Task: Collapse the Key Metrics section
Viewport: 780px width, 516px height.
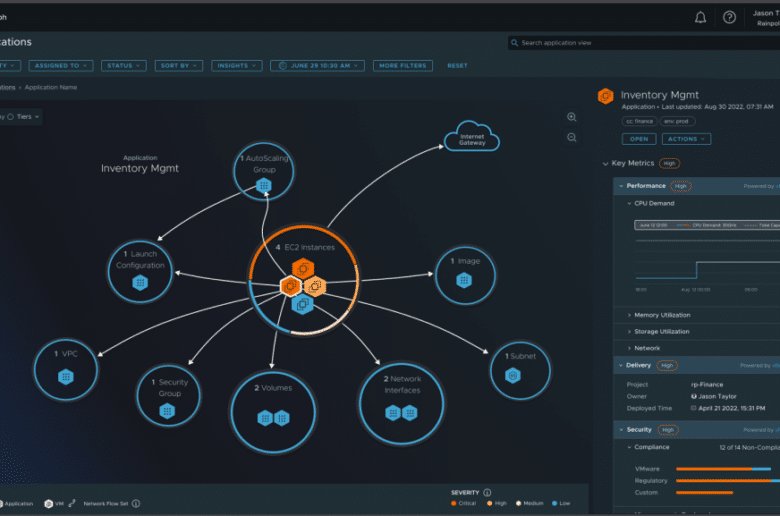Action: 605,164
